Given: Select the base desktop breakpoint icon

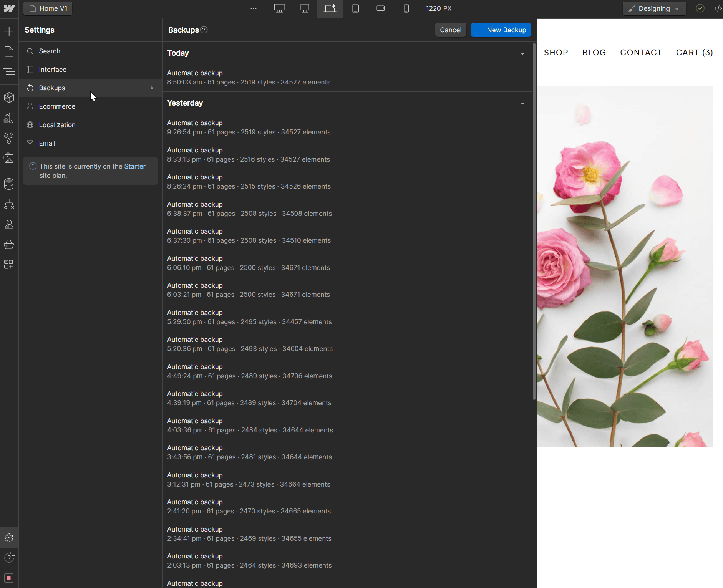Looking at the screenshot, I should click(330, 8).
